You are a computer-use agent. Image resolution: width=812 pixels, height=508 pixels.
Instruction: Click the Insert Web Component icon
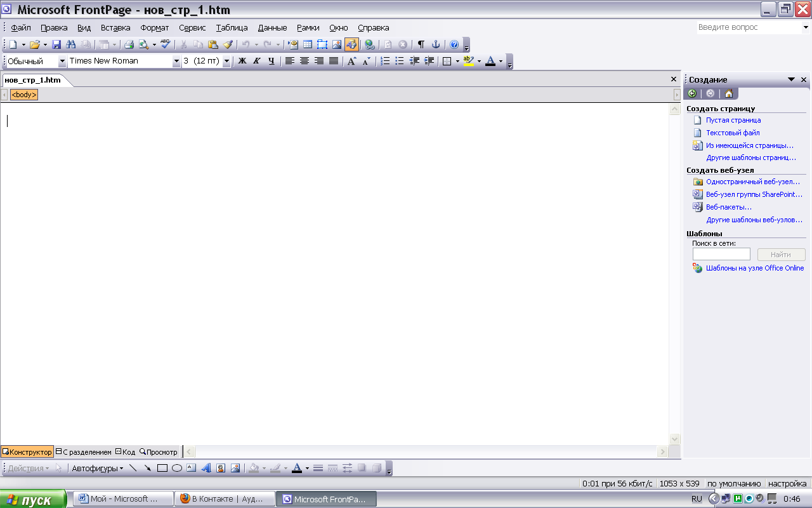(293, 44)
